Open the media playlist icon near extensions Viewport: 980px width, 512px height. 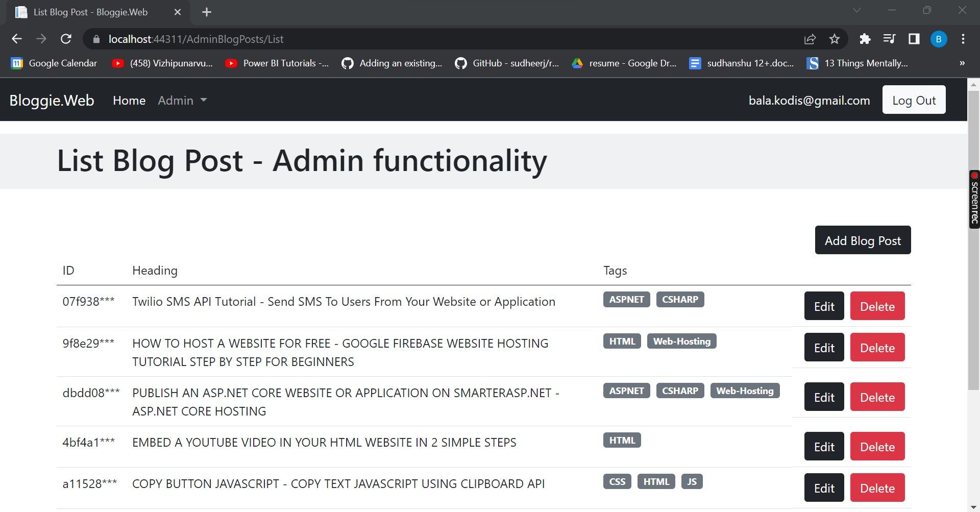click(x=890, y=39)
